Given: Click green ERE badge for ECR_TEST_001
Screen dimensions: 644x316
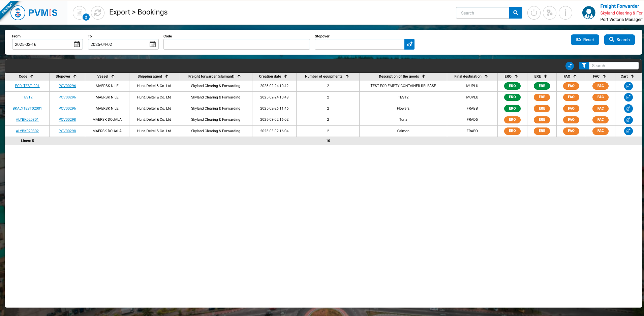Looking at the screenshot, I should point(542,86).
